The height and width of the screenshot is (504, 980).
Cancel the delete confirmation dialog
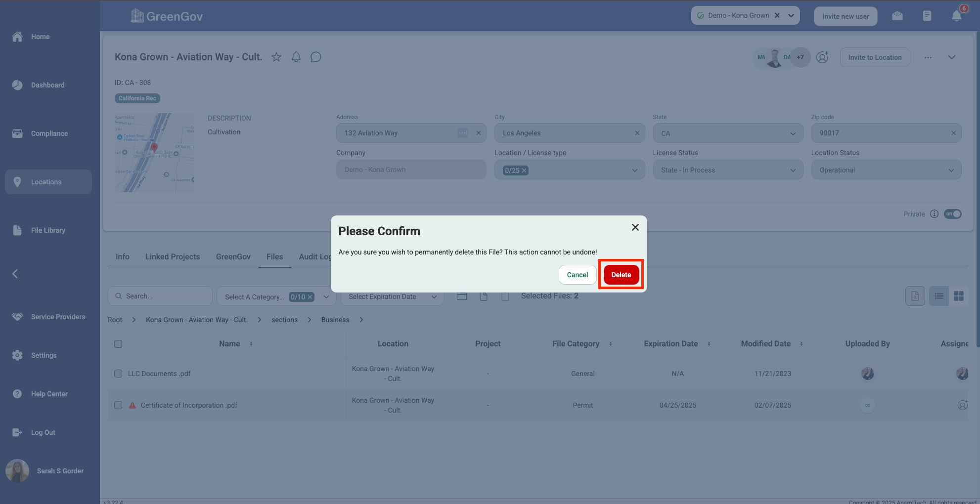click(x=578, y=275)
